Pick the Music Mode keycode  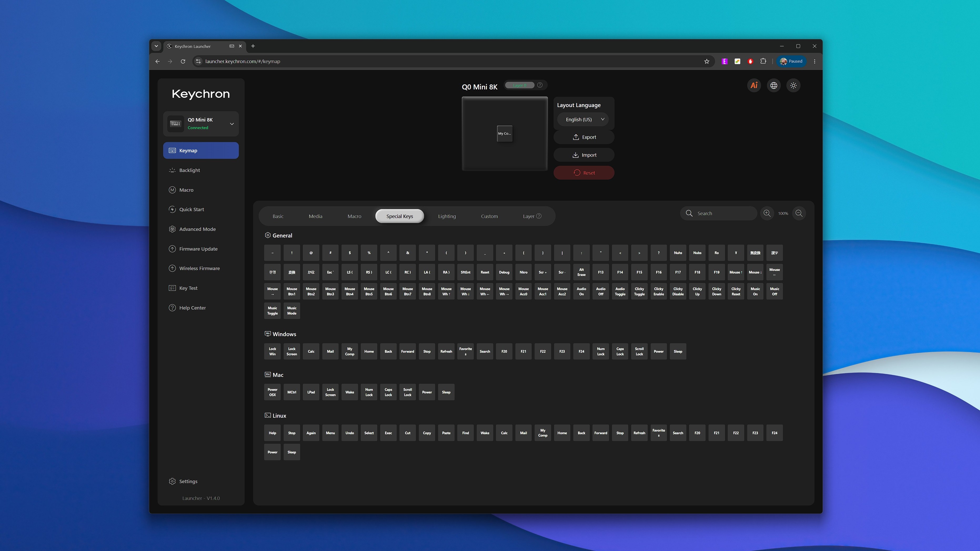coord(292,311)
